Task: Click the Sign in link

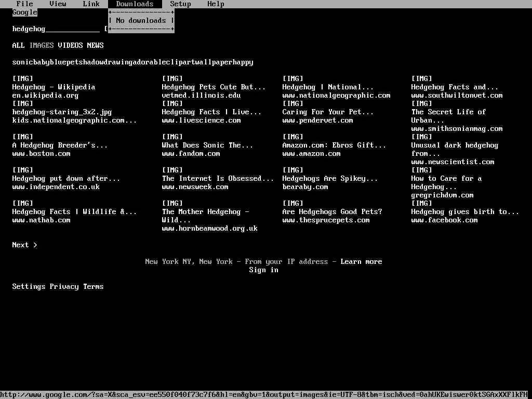Action: [263, 270]
